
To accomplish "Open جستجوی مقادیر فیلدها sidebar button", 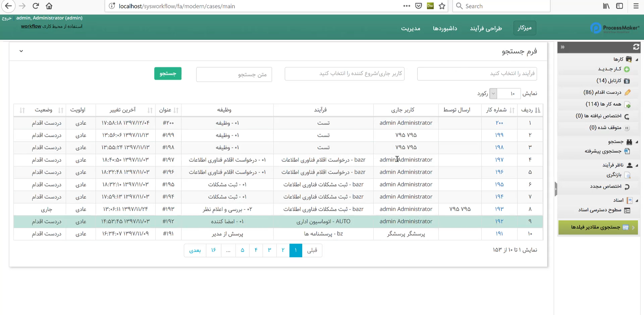I will (598, 227).
